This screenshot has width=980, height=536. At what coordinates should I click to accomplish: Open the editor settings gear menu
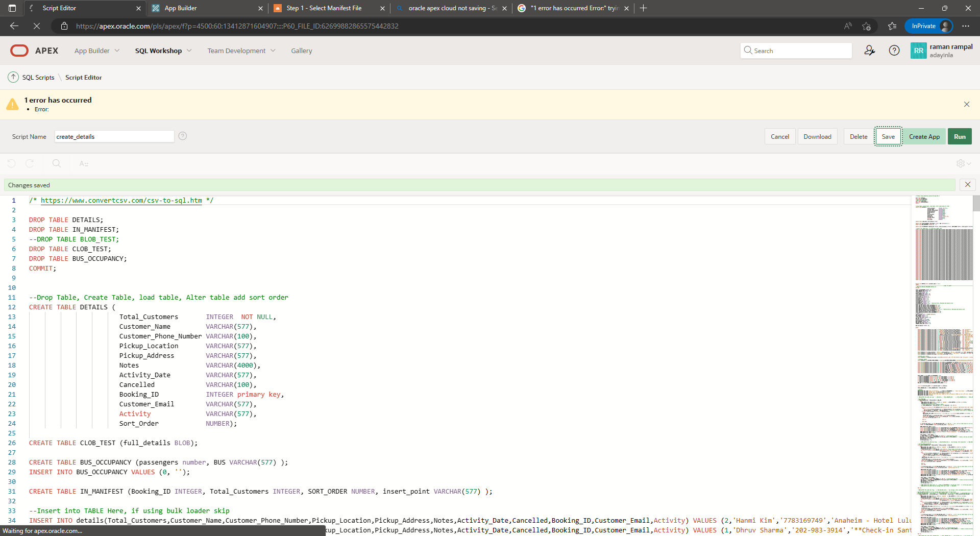[x=962, y=163]
